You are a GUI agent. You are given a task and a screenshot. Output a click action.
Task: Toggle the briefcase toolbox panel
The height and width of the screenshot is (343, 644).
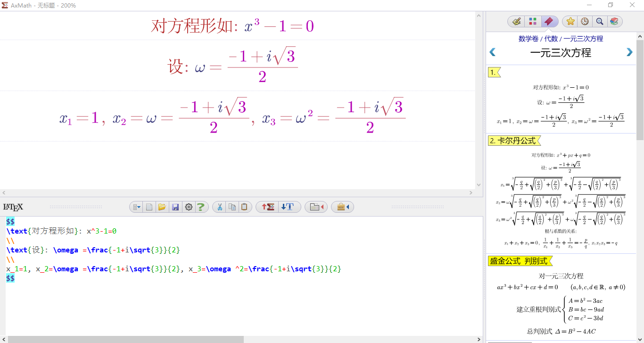tap(342, 207)
